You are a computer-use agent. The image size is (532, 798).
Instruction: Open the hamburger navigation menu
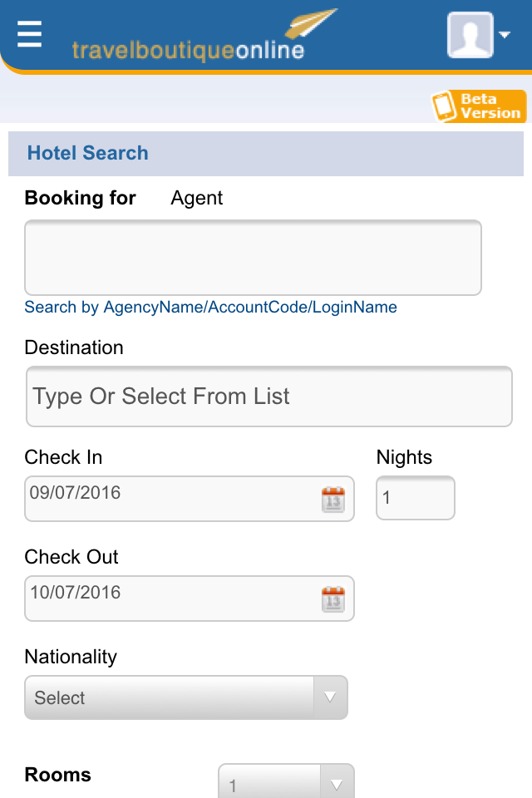tap(29, 34)
